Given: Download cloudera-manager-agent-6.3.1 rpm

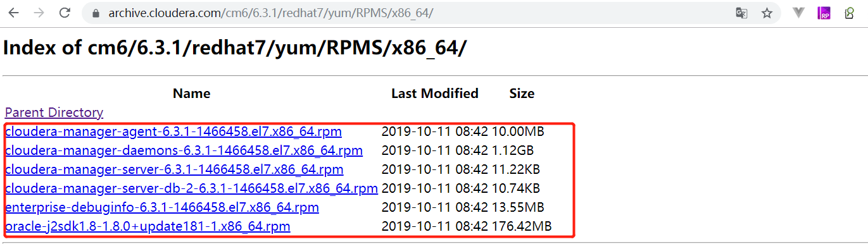Looking at the screenshot, I should [173, 132].
